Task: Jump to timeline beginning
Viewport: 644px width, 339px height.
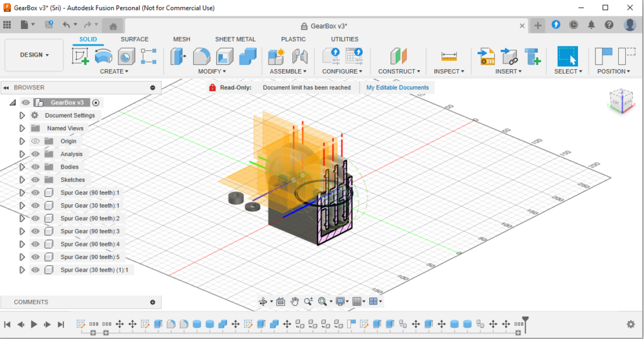Action: pos(8,324)
